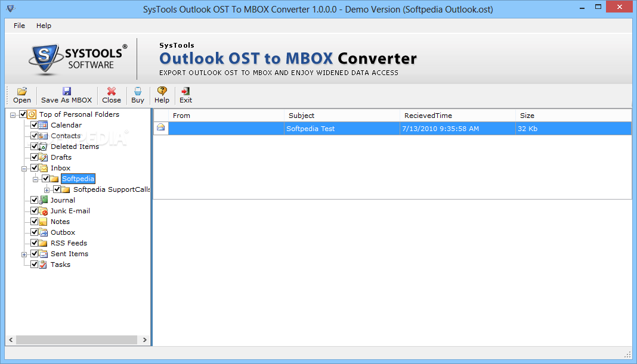This screenshot has width=637, height=364.
Task: Select the Softpedia folder label
Action: pyautogui.click(x=78, y=179)
